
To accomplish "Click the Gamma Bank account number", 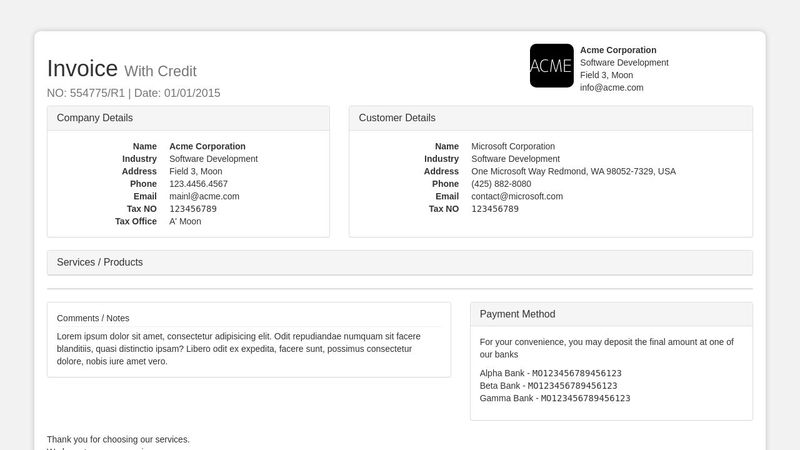I will [x=586, y=398].
